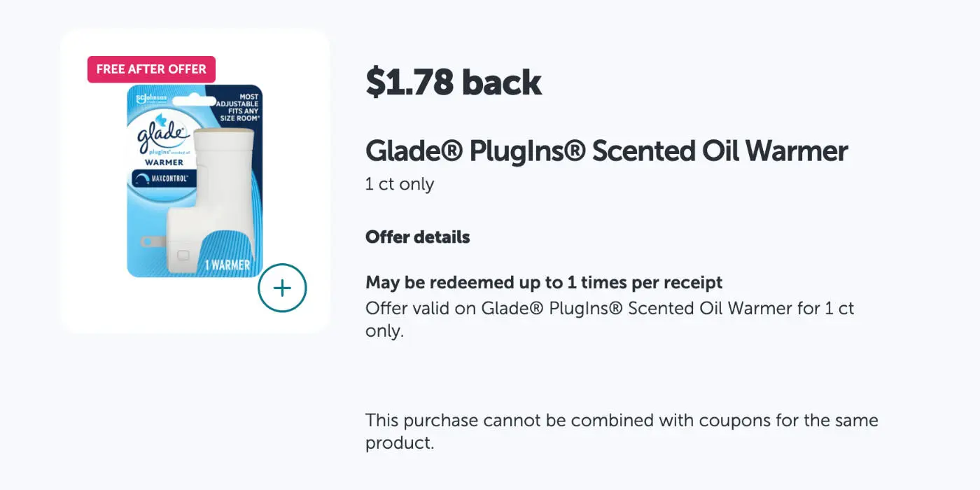Click the metal plug prongs on warmer
The image size is (980, 490).
(148, 242)
